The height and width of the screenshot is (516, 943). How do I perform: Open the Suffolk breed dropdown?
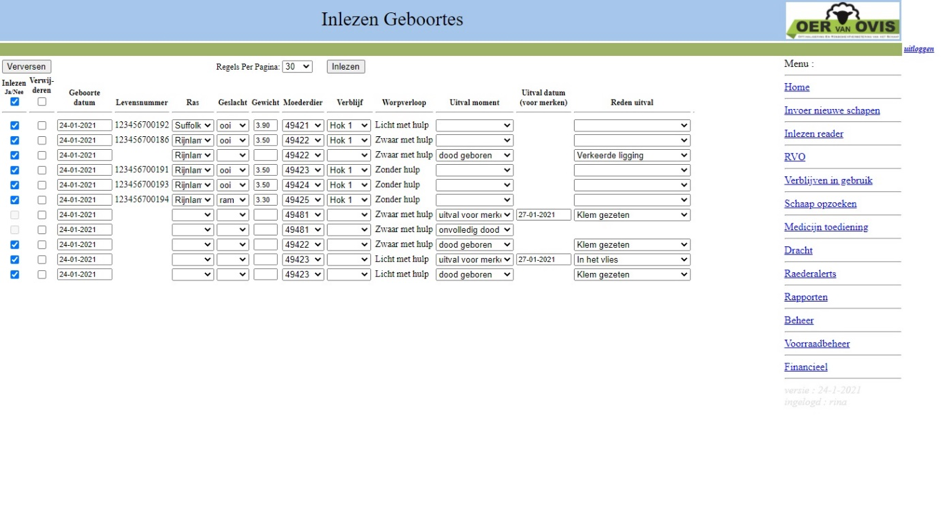pos(192,126)
